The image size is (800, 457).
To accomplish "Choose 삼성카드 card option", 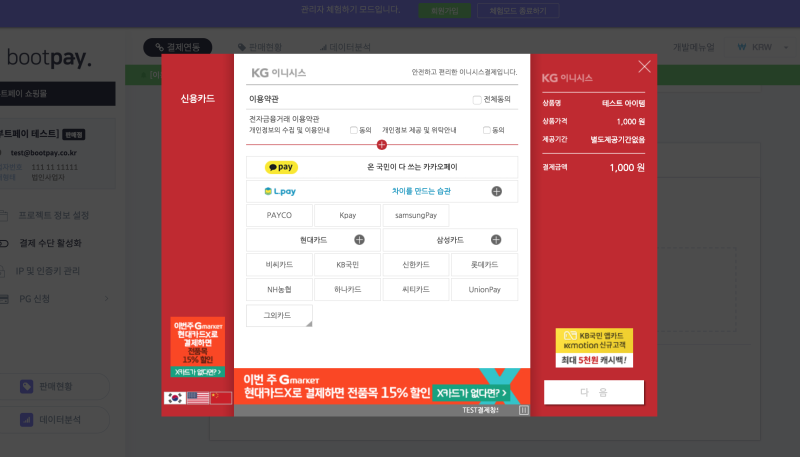I will 450,240.
